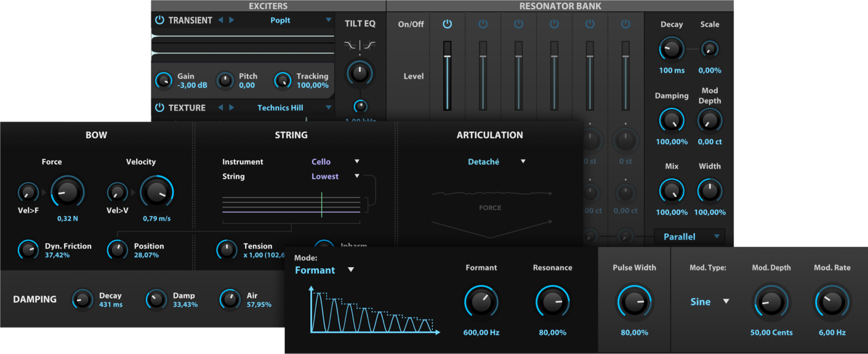Viewport: 868px width, 354px height.
Task: Open the Instrument Cello dropdown
Action: point(335,162)
